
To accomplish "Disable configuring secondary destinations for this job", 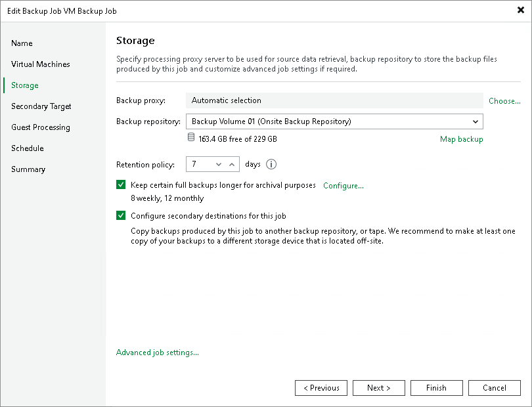I will [x=121, y=215].
